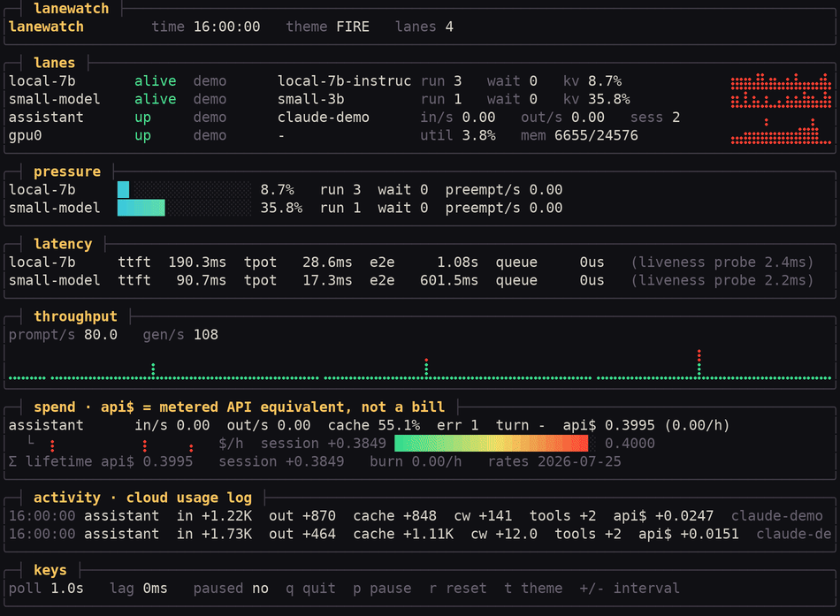
Task: Click err 1 in spend row
Action: coord(457,425)
